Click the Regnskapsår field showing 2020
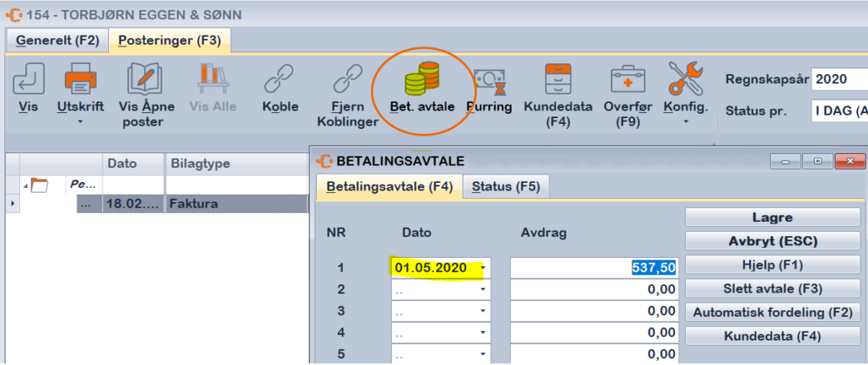Viewport: 868px width, 365px height. [839, 79]
